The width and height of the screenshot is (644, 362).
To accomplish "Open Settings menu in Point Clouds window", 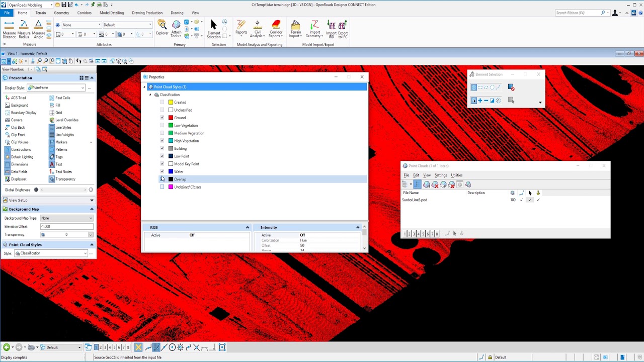I will [x=441, y=175].
